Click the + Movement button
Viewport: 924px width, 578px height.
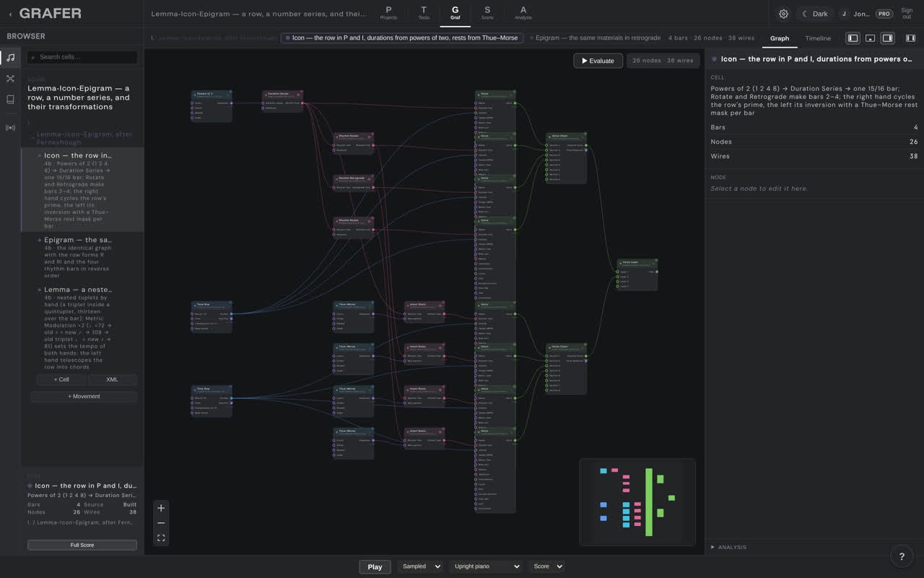pos(84,396)
